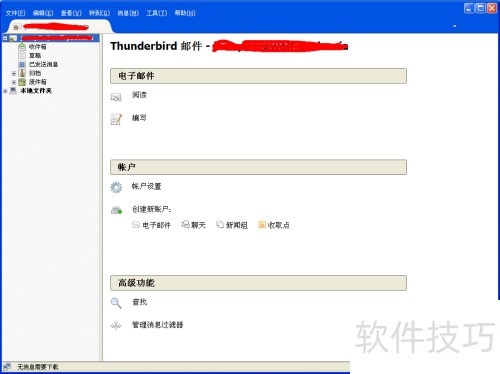Expand the 归档 folder node
Screen dimensions: 500x374
pos(14,73)
